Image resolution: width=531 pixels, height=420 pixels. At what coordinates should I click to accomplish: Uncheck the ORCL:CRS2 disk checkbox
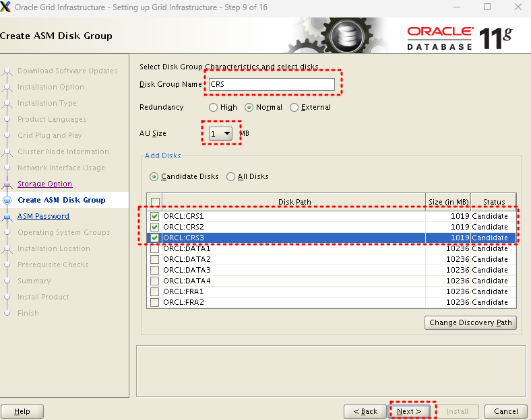point(154,227)
